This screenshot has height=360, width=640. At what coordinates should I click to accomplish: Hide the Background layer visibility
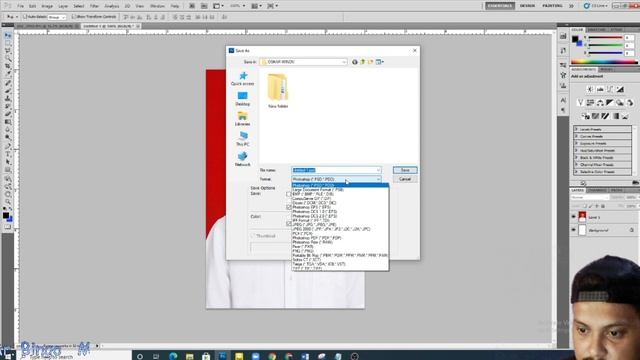(573, 230)
